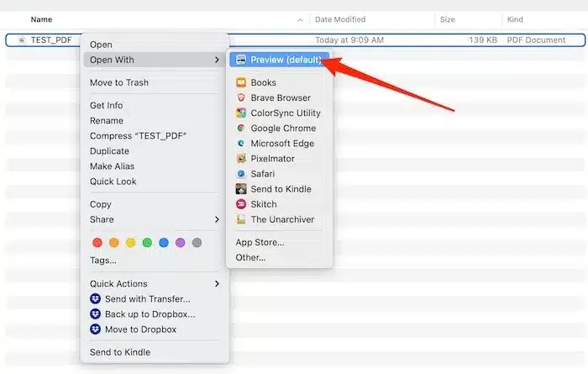Apply the orange tag color
This screenshot has width=588, height=374.
tap(114, 243)
